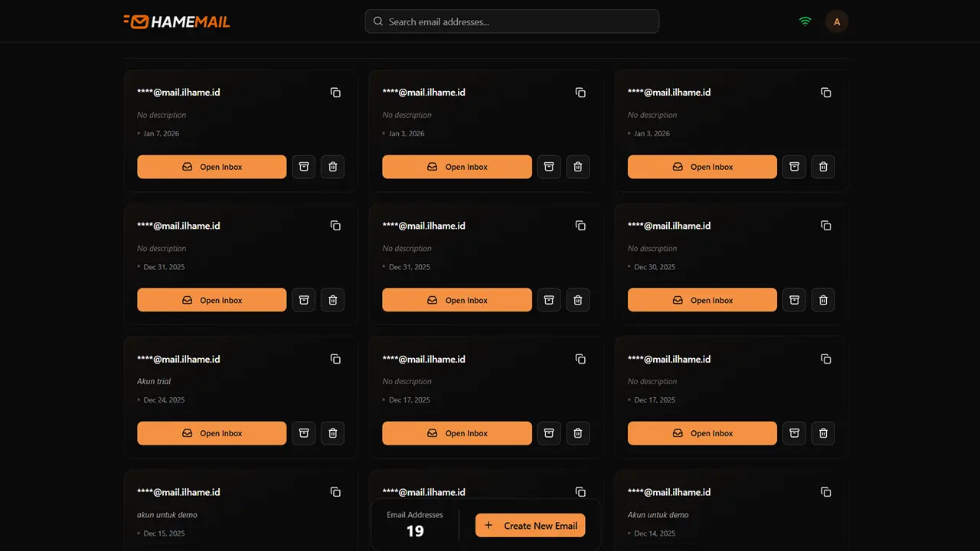The width and height of the screenshot is (980, 551).
Task: Copy the "Akun untuk demo" email from Dec 14
Action: click(826, 492)
